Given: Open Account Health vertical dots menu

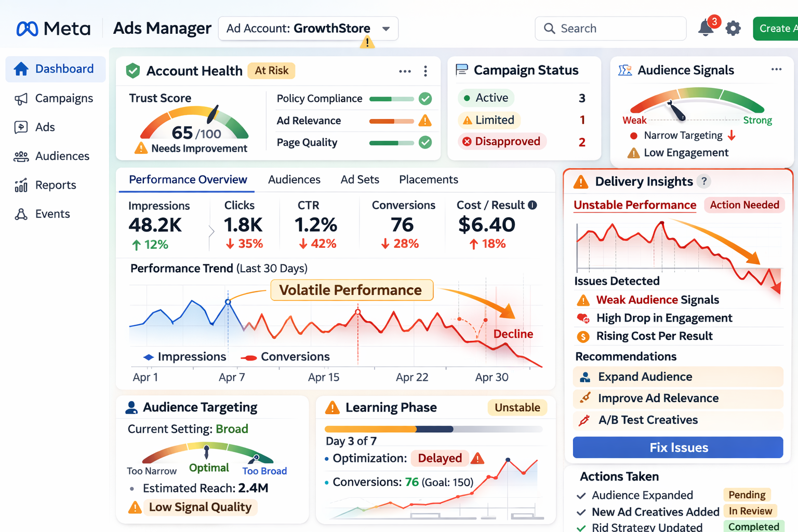Looking at the screenshot, I should tap(425, 71).
